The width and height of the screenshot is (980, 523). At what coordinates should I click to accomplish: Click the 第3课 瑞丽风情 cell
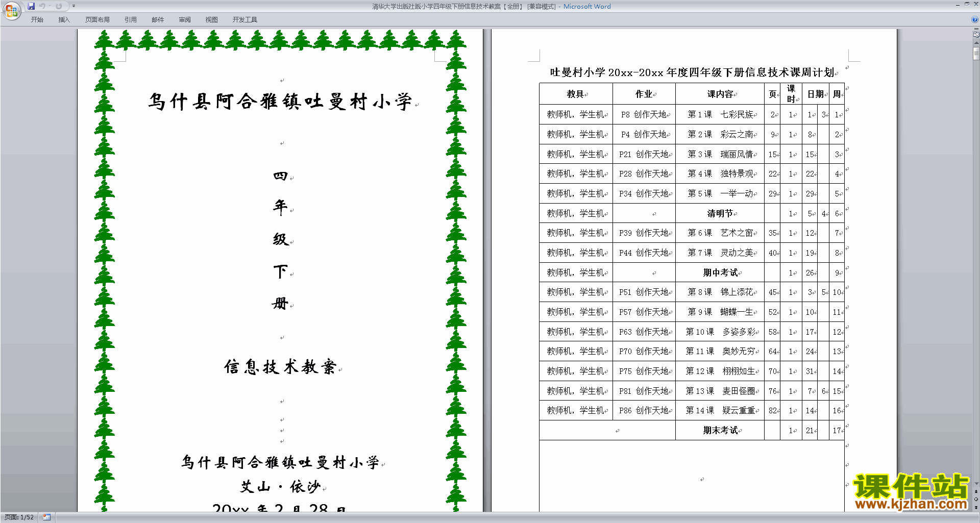coord(720,154)
